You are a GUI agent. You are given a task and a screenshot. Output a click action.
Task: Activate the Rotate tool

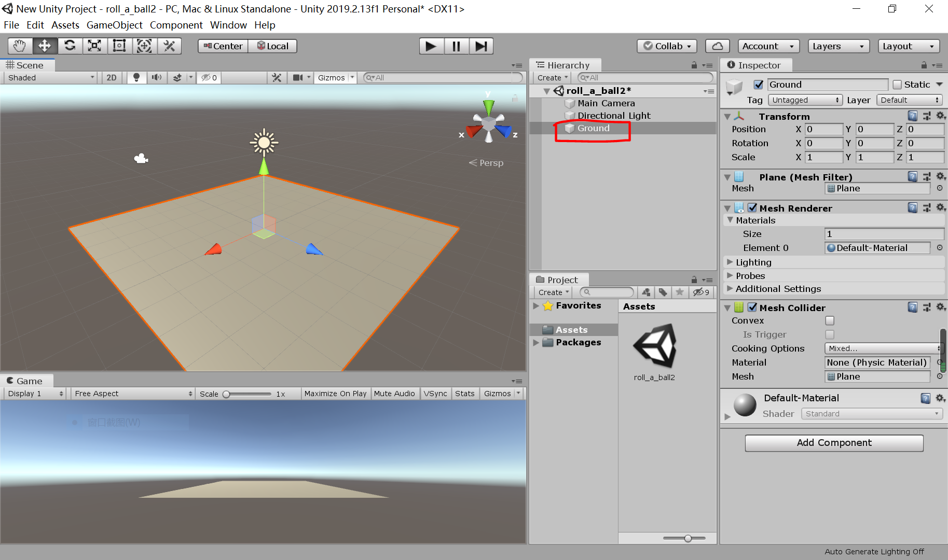[x=70, y=46]
